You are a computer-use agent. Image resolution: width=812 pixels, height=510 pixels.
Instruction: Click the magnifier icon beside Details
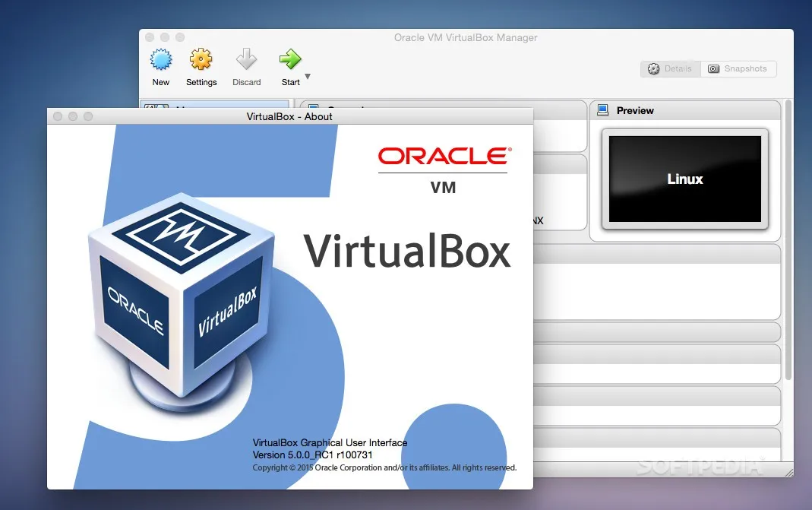click(652, 68)
